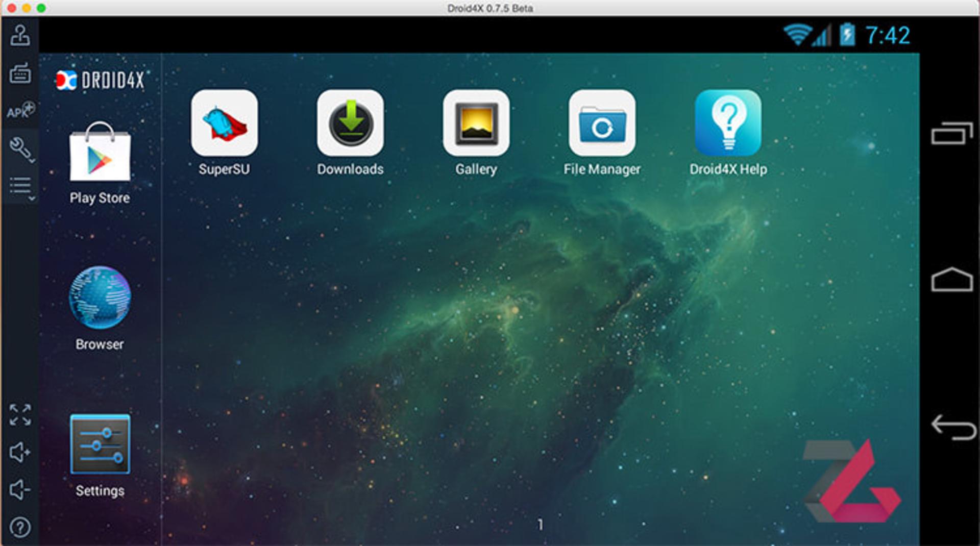Click the APK install icon

tap(20, 110)
